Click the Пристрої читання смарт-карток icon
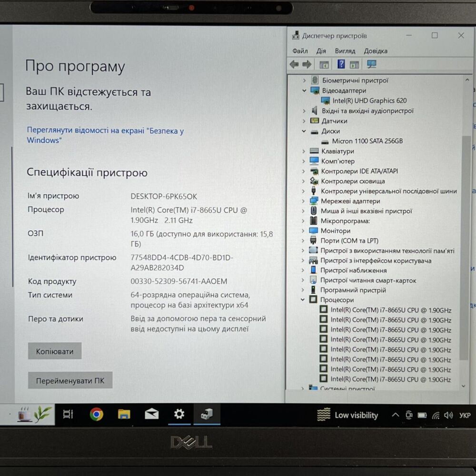 pos(313,280)
